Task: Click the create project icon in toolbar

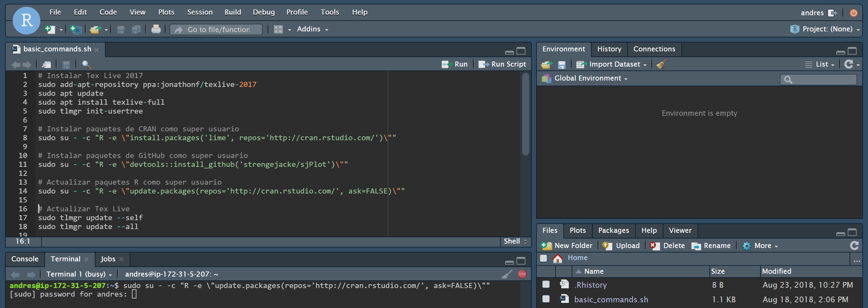Action: tap(76, 29)
